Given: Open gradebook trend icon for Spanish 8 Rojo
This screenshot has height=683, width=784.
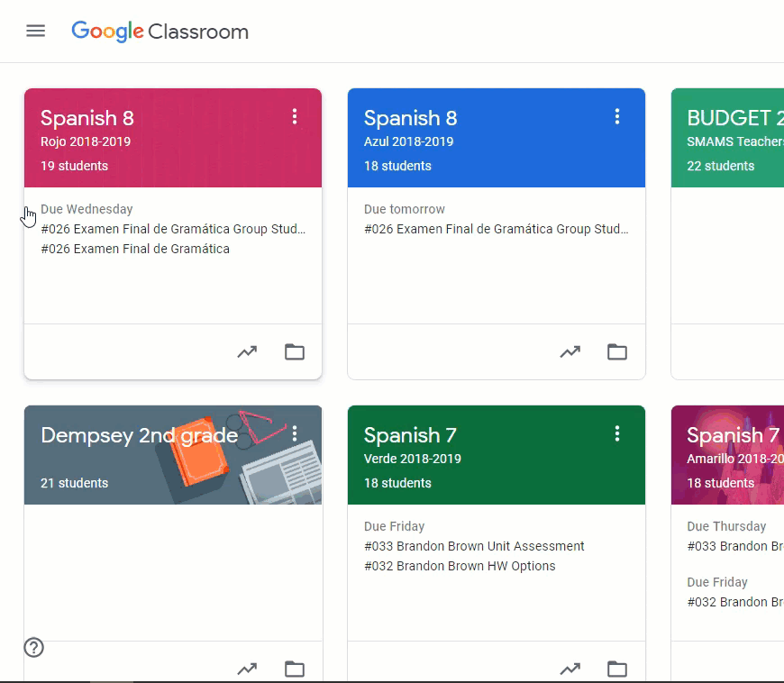Looking at the screenshot, I should click(247, 352).
